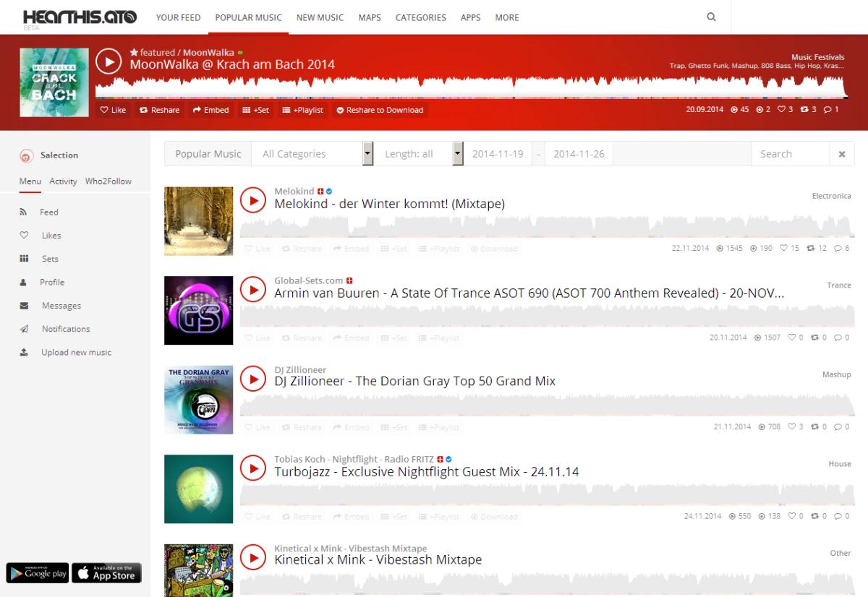Click the Search input field in filter bar

point(790,154)
